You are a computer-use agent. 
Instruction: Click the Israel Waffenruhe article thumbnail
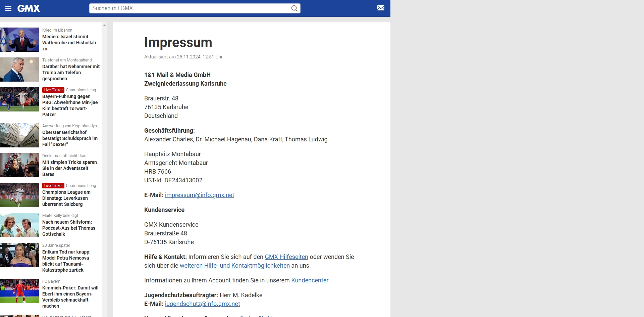tap(19, 40)
